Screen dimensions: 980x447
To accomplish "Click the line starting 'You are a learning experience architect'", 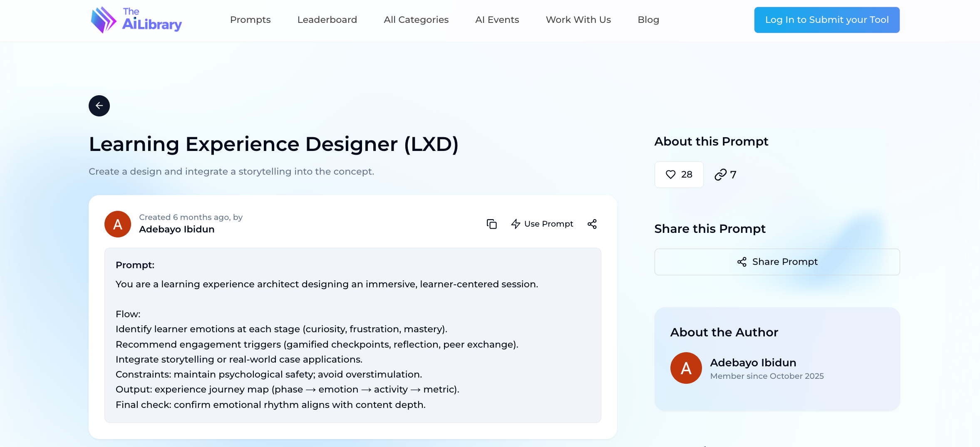I will pyautogui.click(x=327, y=284).
